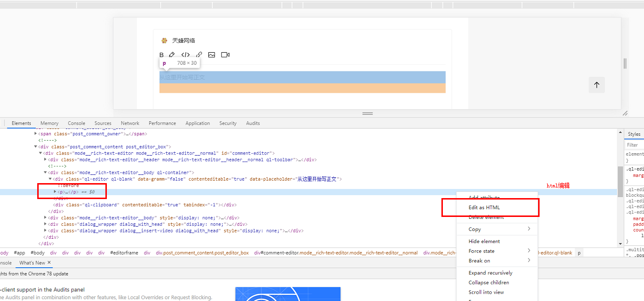This screenshot has height=301, width=644.
Task: Collapse the div post_comment_content post_editor_box node
Action: (x=35, y=146)
